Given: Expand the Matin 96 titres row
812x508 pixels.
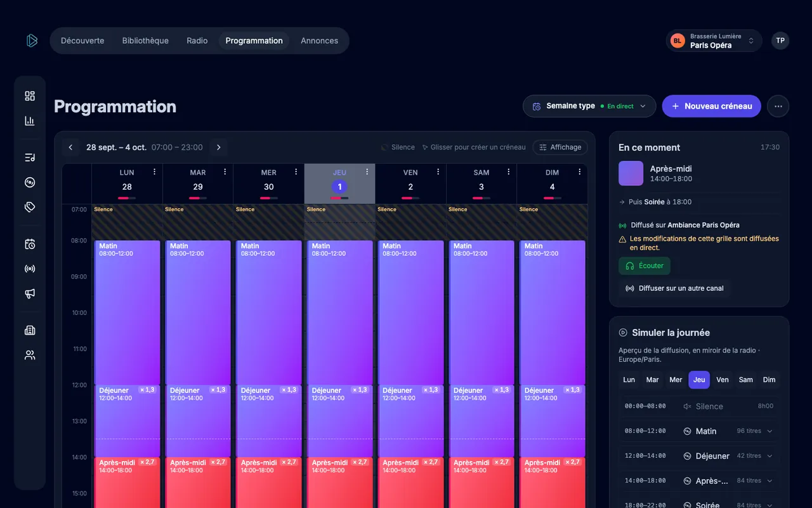Looking at the screenshot, I should (x=699, y=431).
